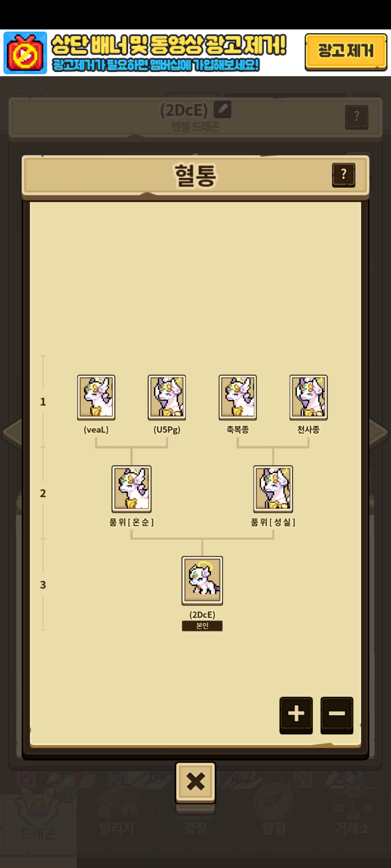Open the 품위[성실] parent dragon portrait
Image resolution: width=391 pixels, height=868 pixels.
pyautogui.click(x=273, y=489)
